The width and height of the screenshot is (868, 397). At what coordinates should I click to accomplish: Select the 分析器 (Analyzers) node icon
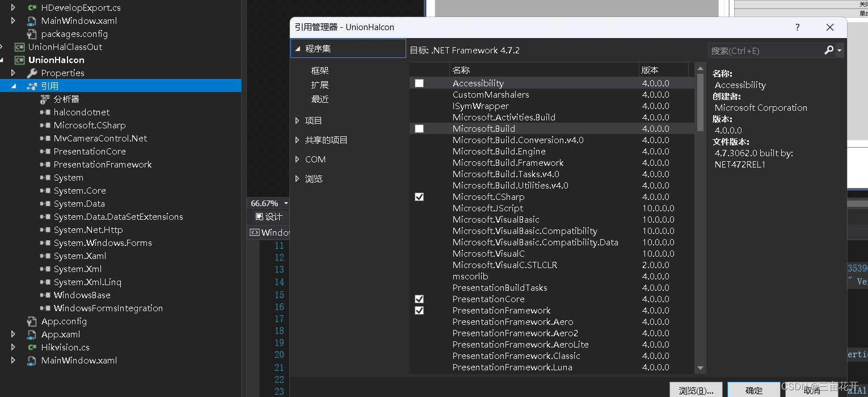coord(44,99)
